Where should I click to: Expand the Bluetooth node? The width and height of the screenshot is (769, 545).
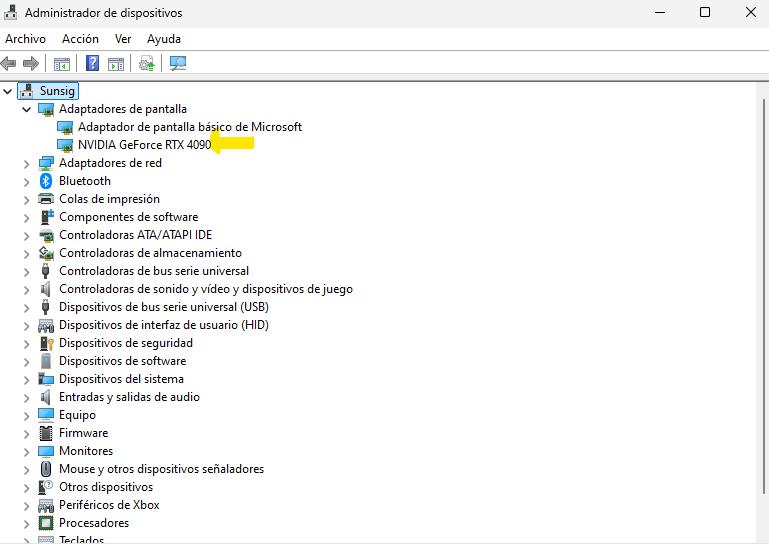click(26, 182)
